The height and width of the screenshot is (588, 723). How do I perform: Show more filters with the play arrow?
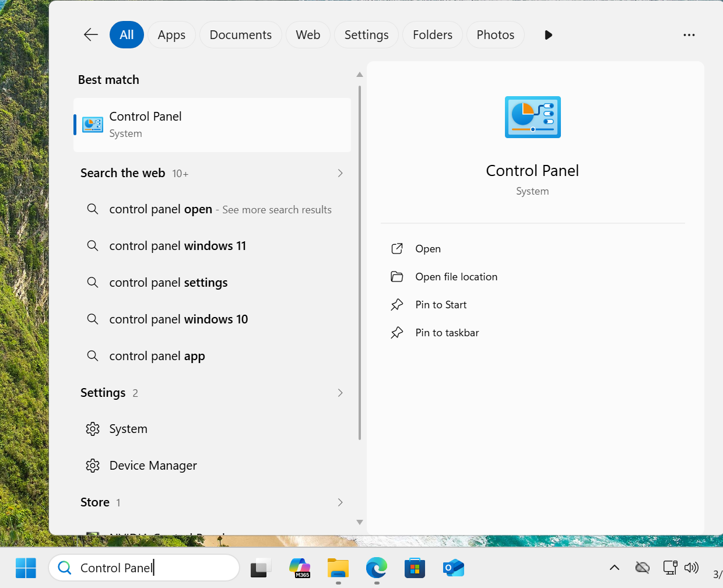pyautogui.click(x=548, y=35)
